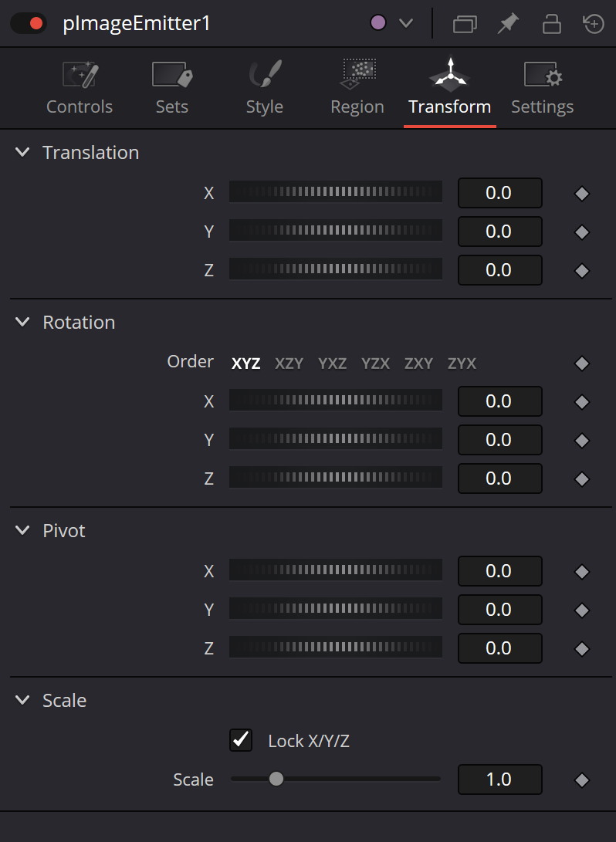The width and height of the screenshot is (616, 842).
Task: Toggle the pImageEmitter1 node enable switch
Action: point(29,23)
